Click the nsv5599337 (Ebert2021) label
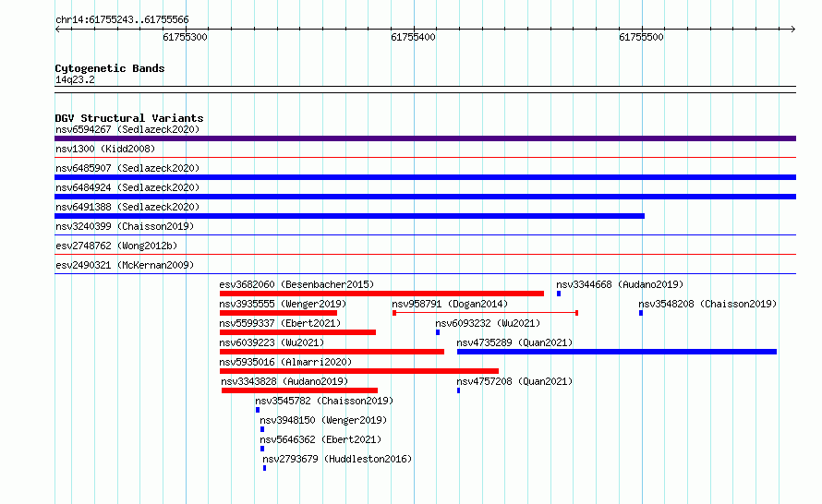The image size is (822, 504). click(280, 323)
